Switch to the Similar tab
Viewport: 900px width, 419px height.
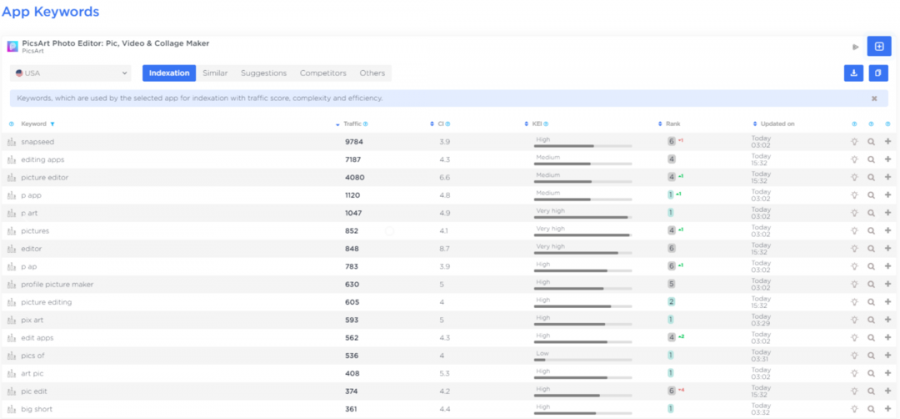(215, 73)
